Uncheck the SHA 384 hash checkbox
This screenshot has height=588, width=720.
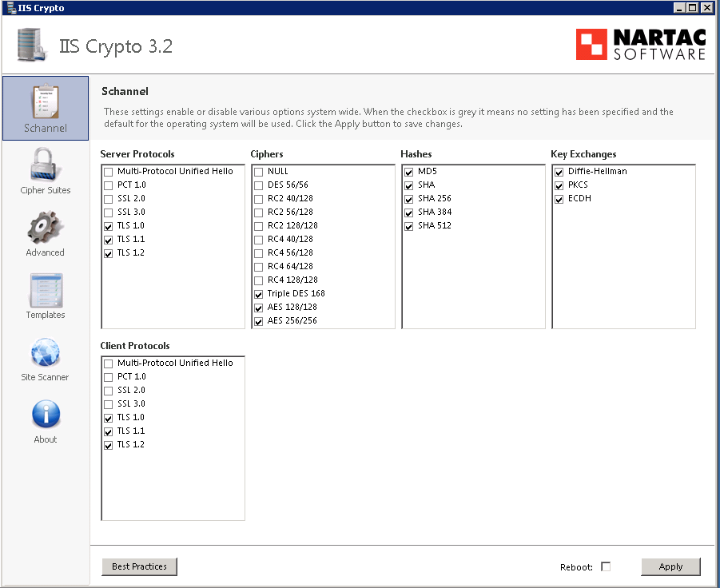coord(408,213)
